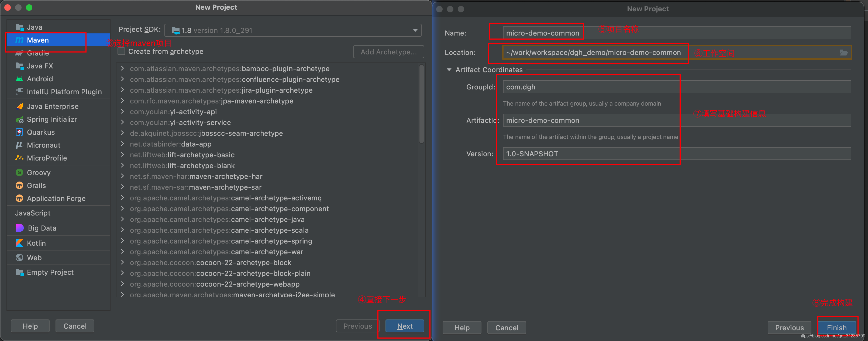The height and width of the screenshot is (341, 868).
Task: Click the Groovy project icon
Action: [x=19, y=173]
